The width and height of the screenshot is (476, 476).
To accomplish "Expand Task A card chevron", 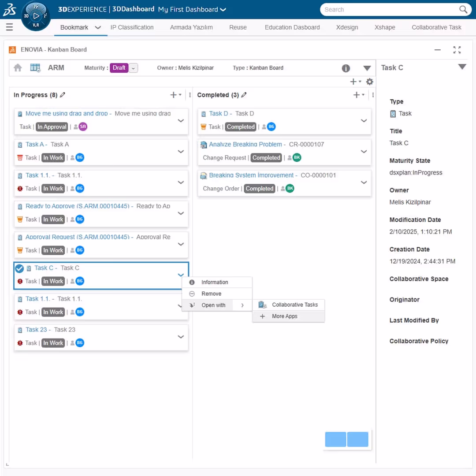I will coord(181,152).
